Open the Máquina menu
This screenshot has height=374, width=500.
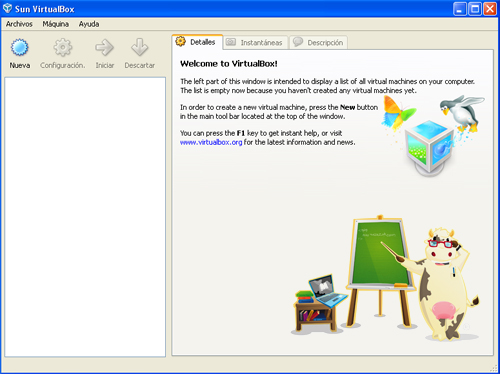point(56,24)
